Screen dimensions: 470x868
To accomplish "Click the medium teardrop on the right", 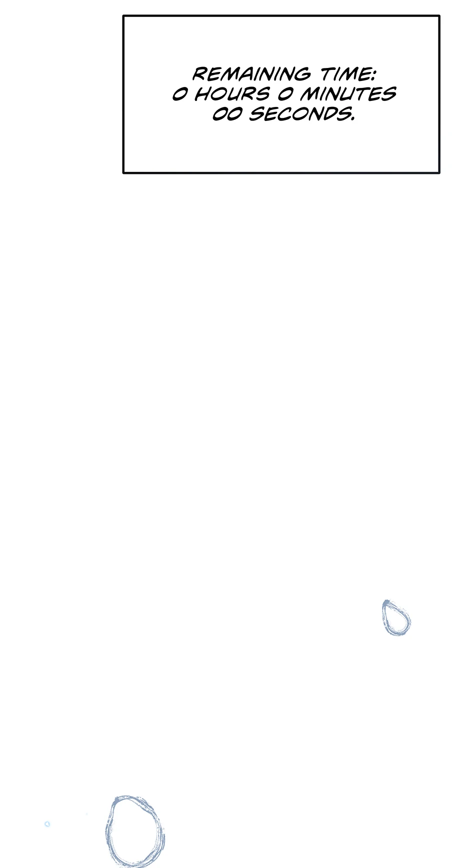I will click(x=396, y=618).
